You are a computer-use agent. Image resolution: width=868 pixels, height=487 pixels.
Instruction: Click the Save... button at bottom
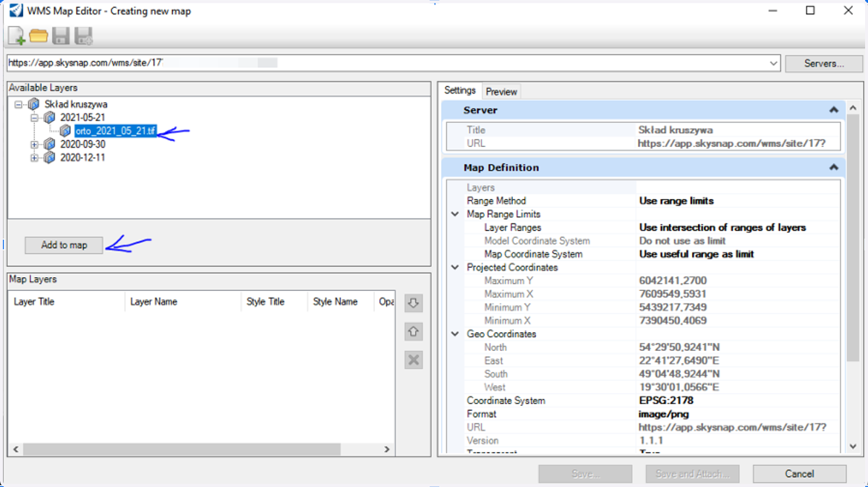[585, 474]
